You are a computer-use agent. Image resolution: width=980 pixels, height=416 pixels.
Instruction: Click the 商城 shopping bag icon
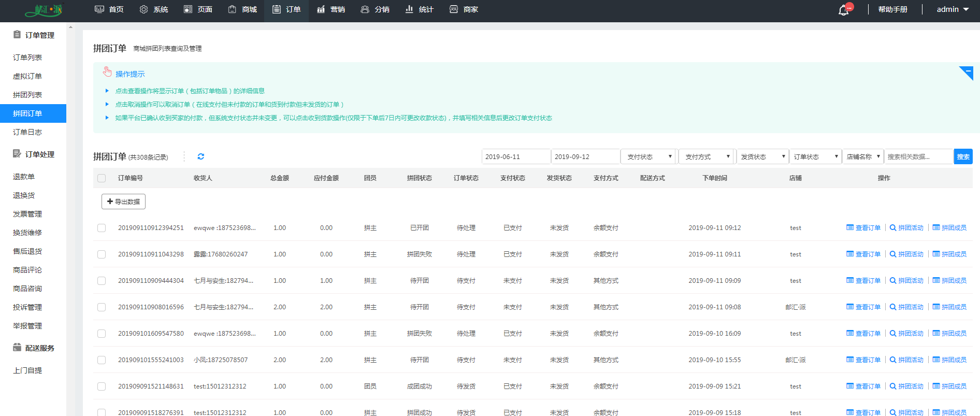[232, 9]
